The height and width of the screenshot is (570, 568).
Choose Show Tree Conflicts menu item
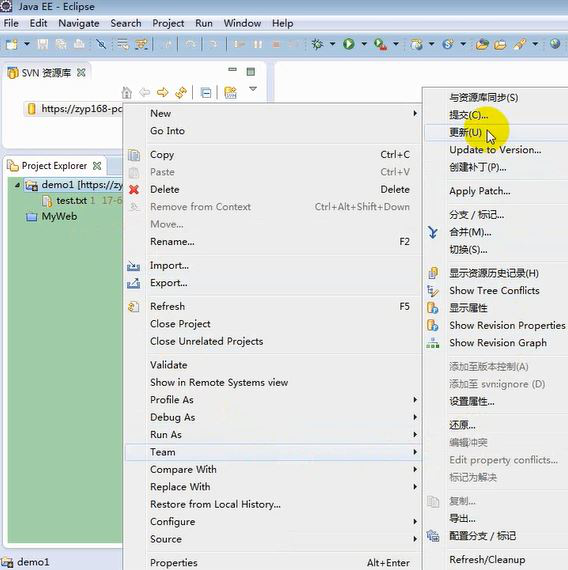496,291
